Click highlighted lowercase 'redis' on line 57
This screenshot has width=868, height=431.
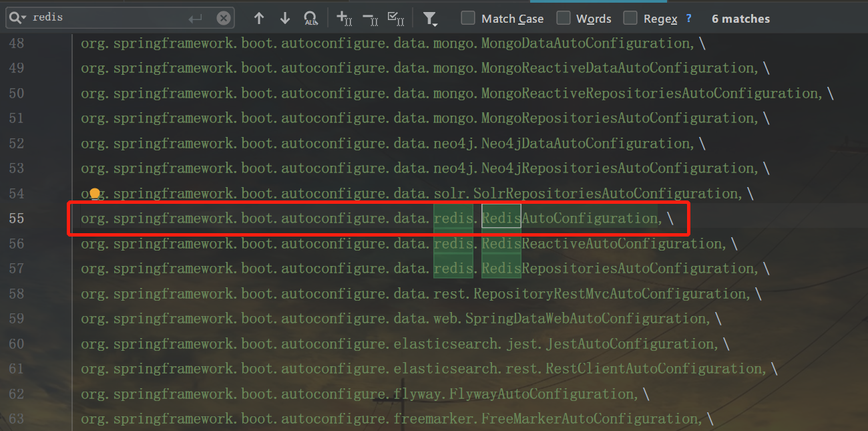click(453, 269)
